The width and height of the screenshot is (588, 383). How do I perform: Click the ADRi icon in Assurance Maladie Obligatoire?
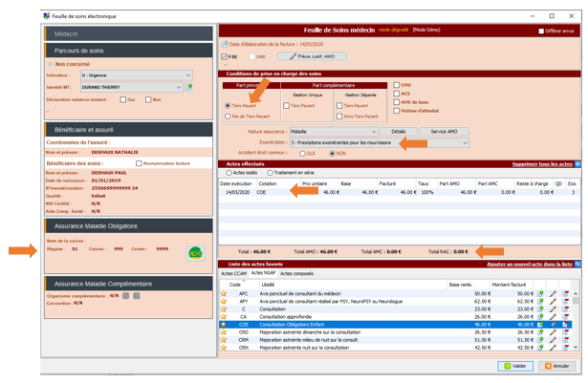point(195,252)
